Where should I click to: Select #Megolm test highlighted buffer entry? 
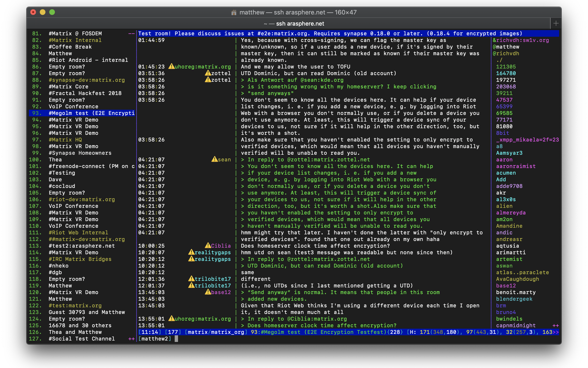coord(91,113)
